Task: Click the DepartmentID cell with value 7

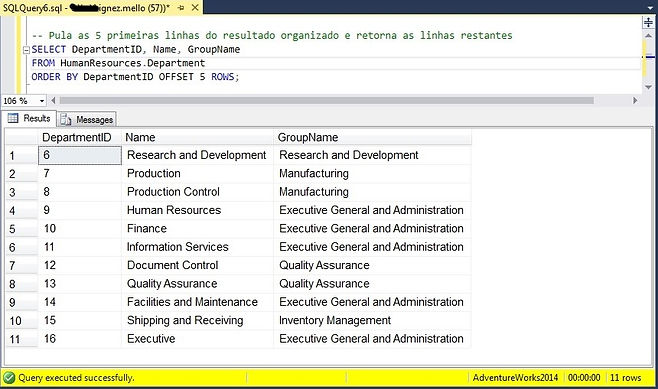Action: click(x=80, y=173)
